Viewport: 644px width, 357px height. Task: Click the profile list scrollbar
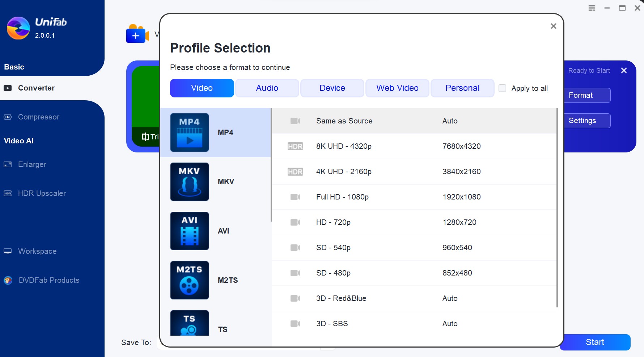[x=557, y=206]
